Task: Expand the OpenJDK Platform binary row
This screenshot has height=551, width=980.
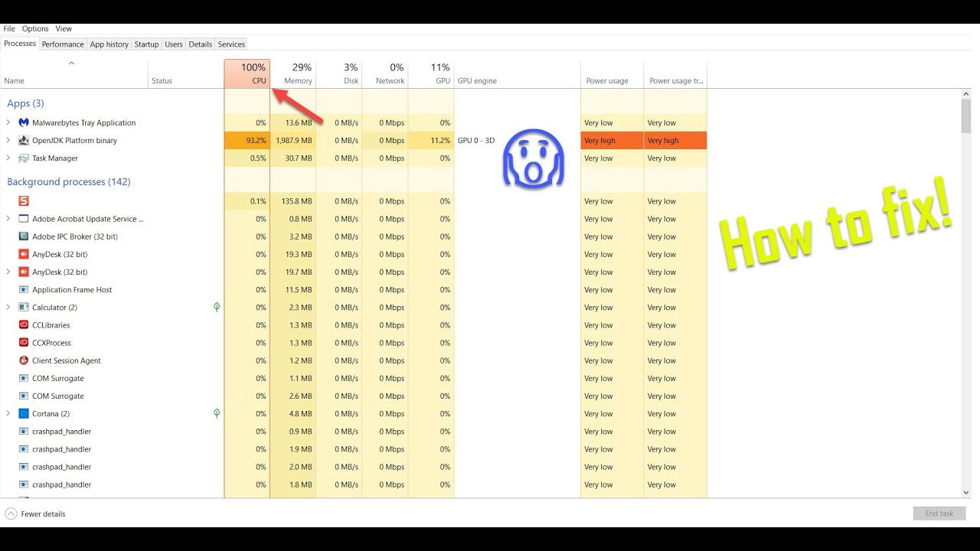Action: pos(8,141)
